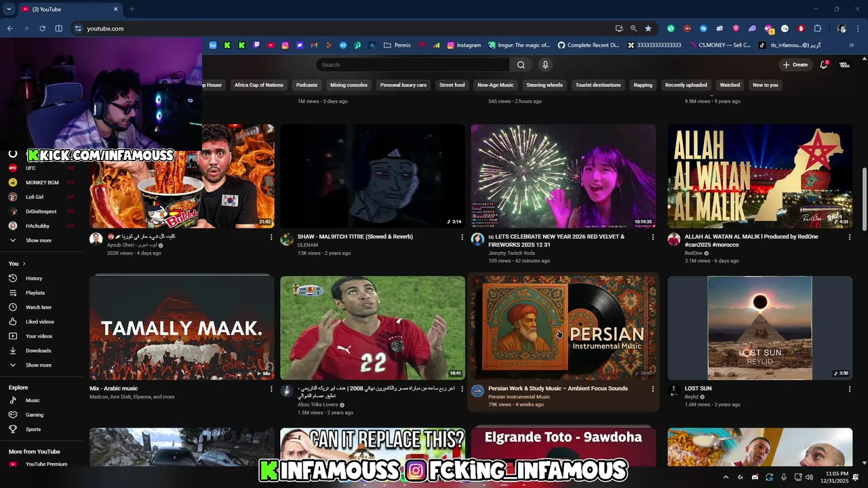The width and height of the screenshot is (868, 488).
Task: Open the Chrome profile avatar
Action: coord(842,28)
